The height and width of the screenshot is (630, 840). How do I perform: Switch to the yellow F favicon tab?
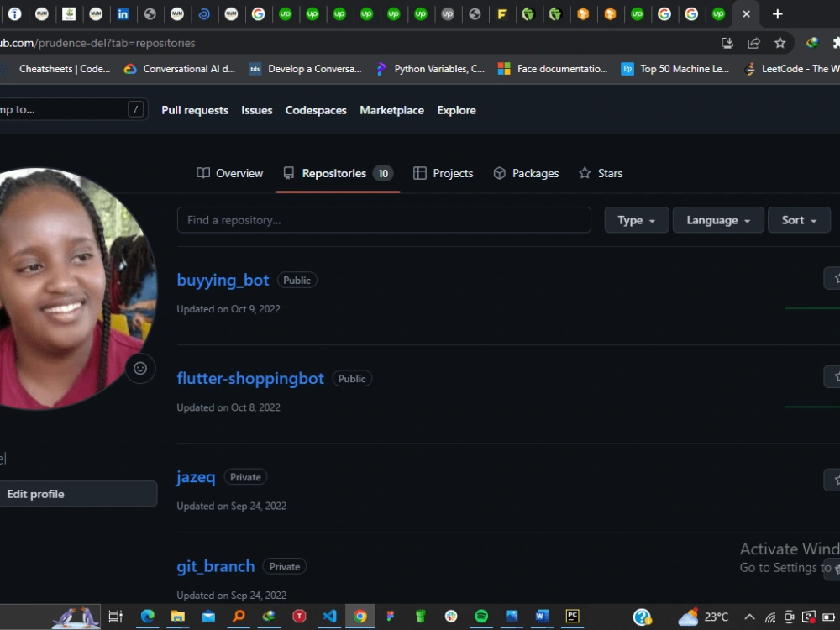(501, 14)
